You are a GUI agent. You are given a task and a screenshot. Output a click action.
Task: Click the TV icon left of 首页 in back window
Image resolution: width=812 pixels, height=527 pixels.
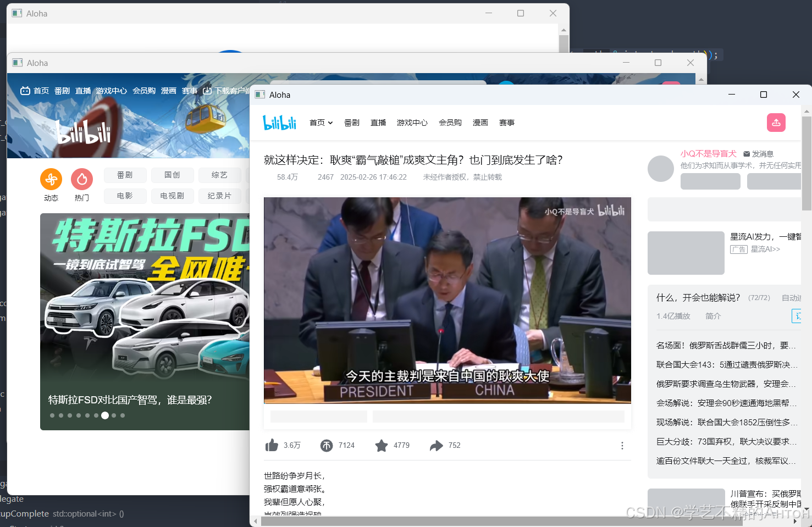point(25,90)
